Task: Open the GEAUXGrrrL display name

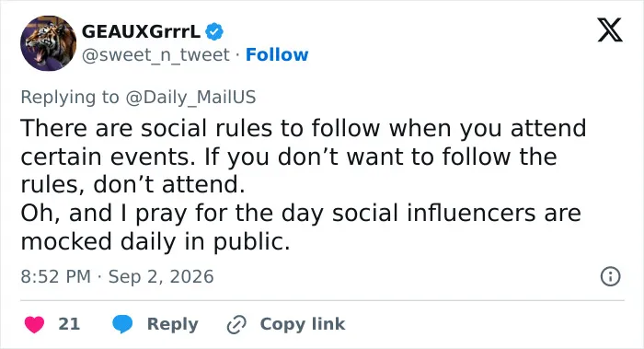Action: coord(141,31)
